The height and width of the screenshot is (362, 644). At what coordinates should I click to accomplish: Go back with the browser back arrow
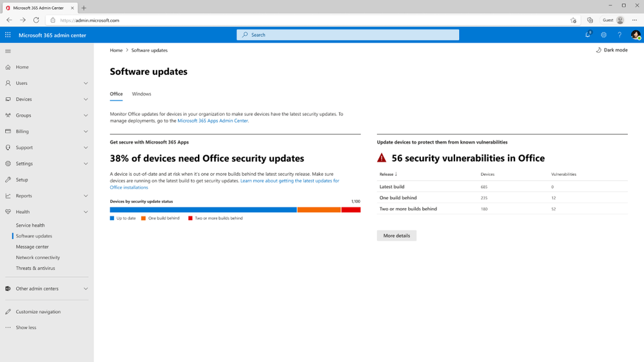[x=9, y=20]
